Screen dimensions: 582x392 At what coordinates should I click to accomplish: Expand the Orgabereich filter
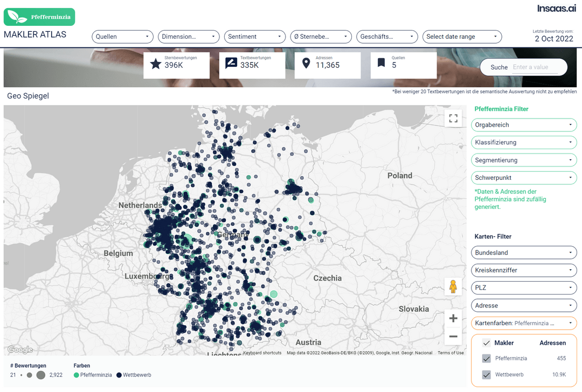(524, 125)
